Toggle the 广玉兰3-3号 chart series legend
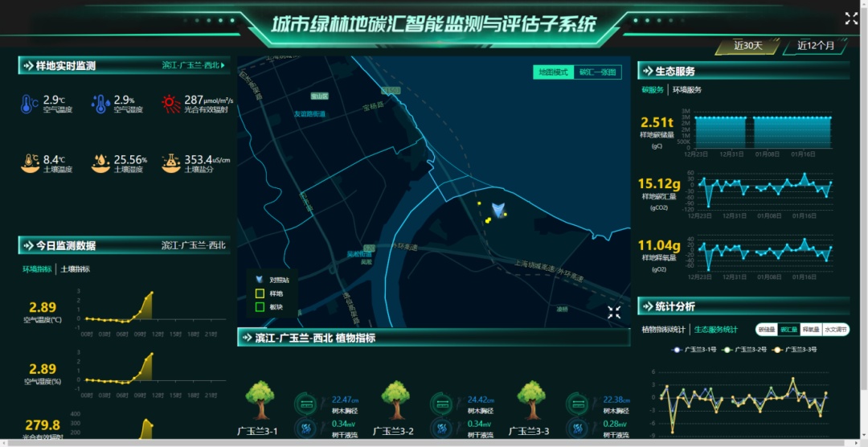 click(x=795, y=350)
